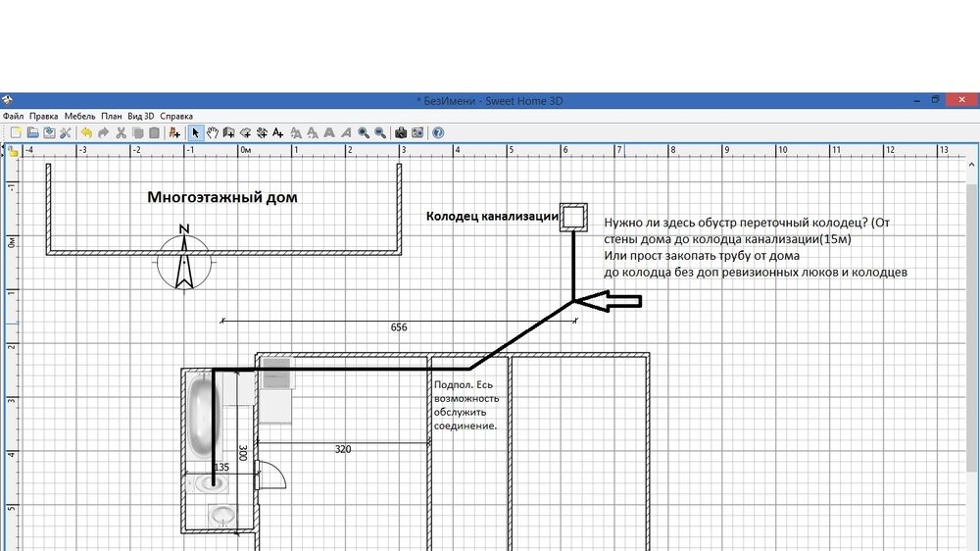This screenshot has height=551, width=980.
Task: Open help with question mark icon
Action: [438, 132]
